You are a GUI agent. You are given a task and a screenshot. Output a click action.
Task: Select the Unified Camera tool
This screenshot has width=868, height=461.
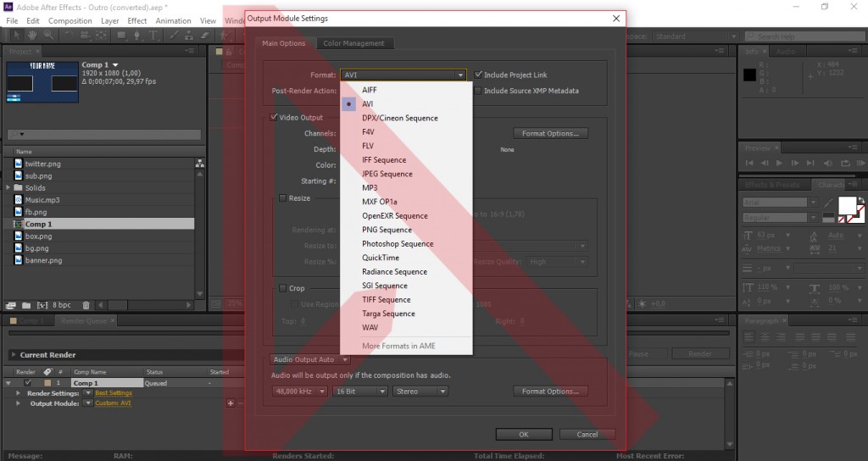tap(85, 36)
